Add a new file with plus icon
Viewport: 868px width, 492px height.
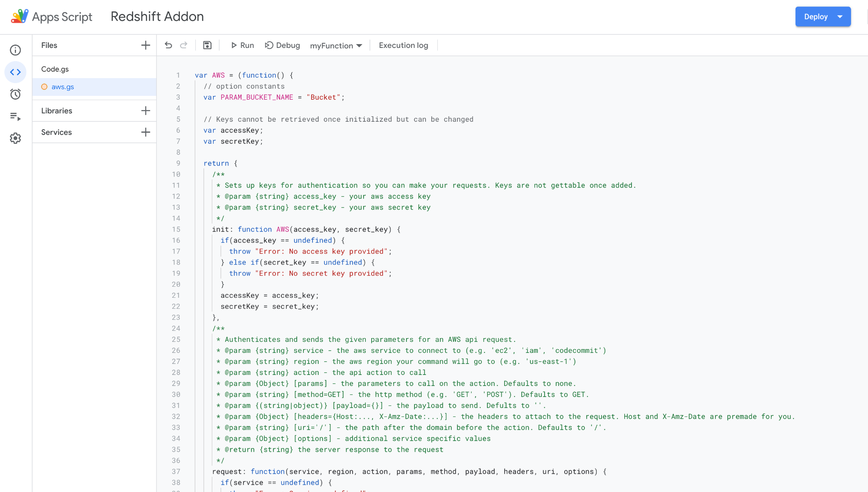pos(145,45)
